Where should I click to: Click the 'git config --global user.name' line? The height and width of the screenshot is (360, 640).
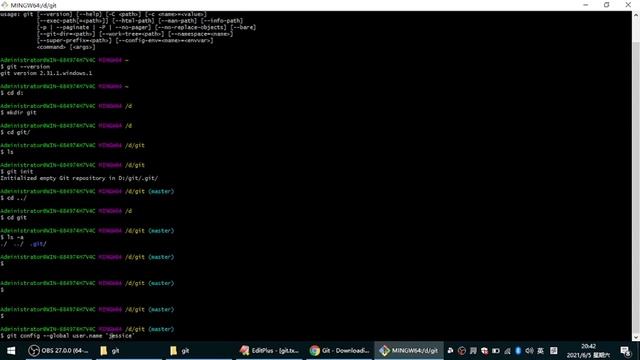tap(67, 336)
